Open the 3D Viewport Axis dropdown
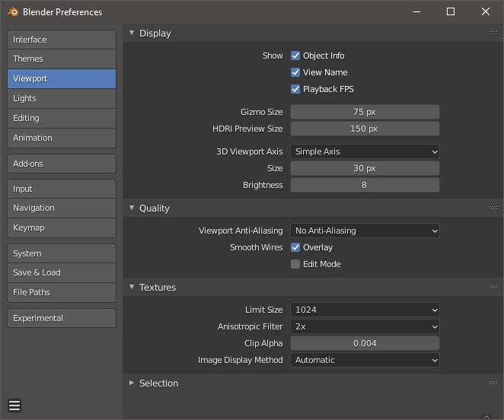This screenshot has height=420, width=504. (x=365, y=151)
